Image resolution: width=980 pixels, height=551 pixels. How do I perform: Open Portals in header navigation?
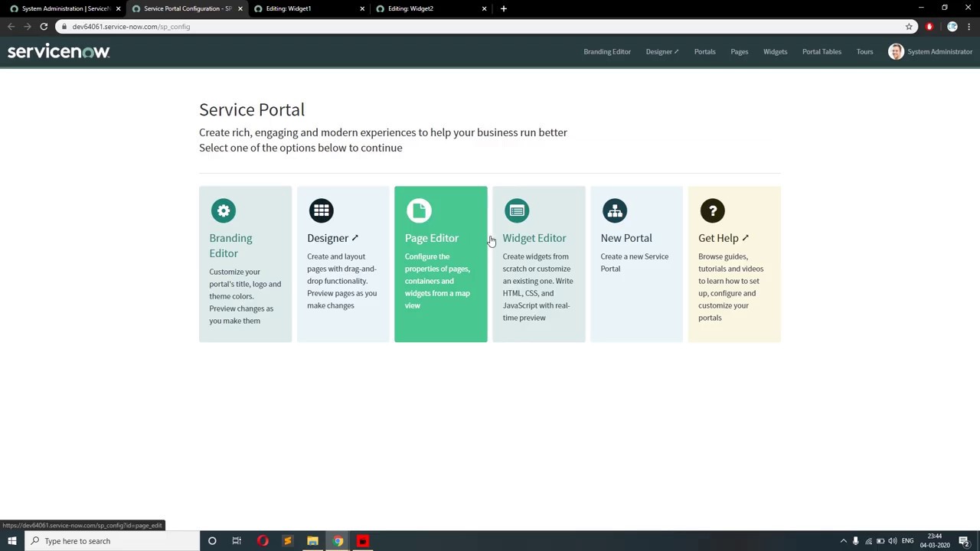click(704, 51)
